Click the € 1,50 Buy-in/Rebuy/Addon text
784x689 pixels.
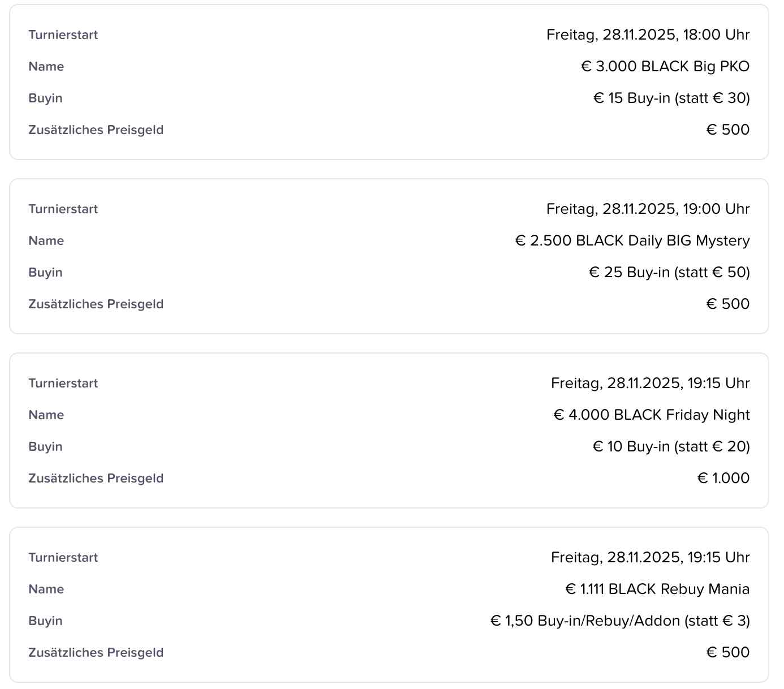click(619, 621)
